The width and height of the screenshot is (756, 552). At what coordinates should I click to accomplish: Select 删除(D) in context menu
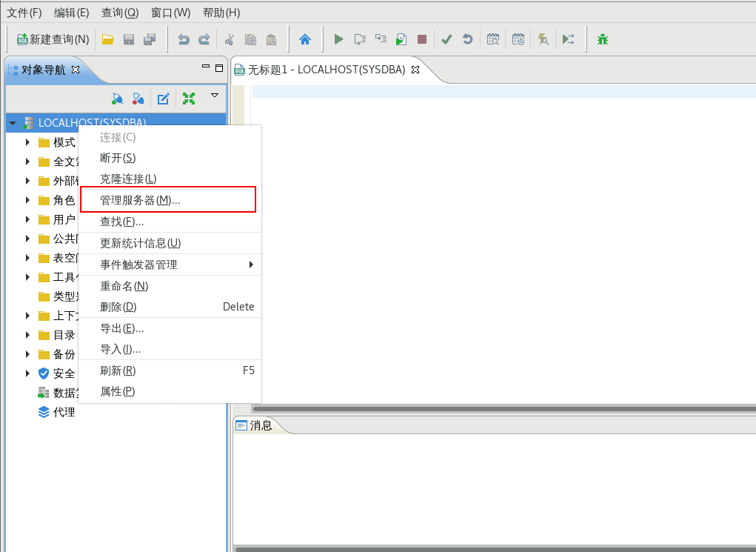coord(170,307)
